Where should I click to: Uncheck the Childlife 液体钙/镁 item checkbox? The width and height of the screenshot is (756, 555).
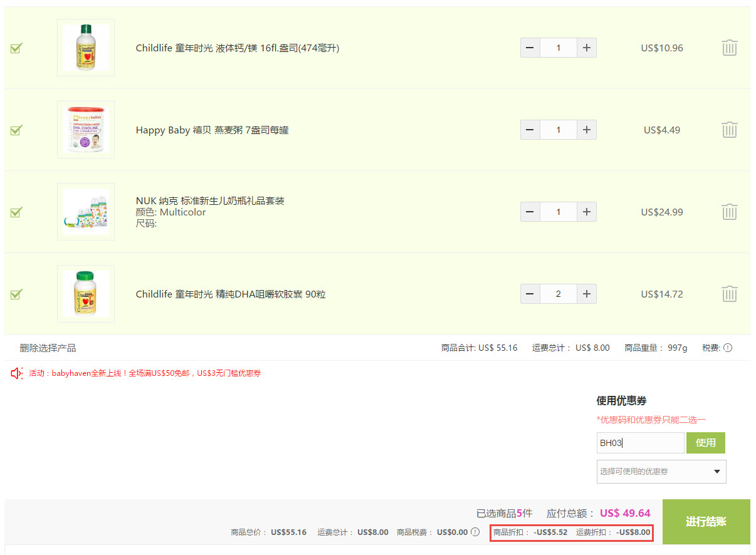tap(16, 48)
